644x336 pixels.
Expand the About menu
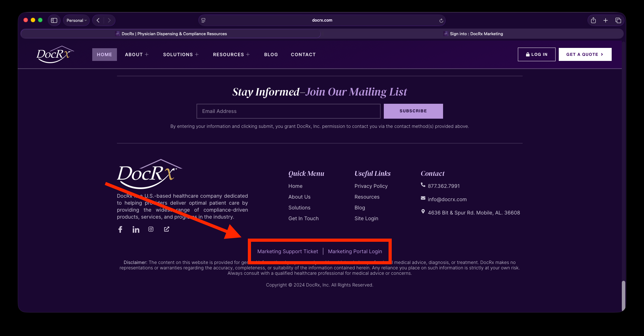tap(137, 55)
